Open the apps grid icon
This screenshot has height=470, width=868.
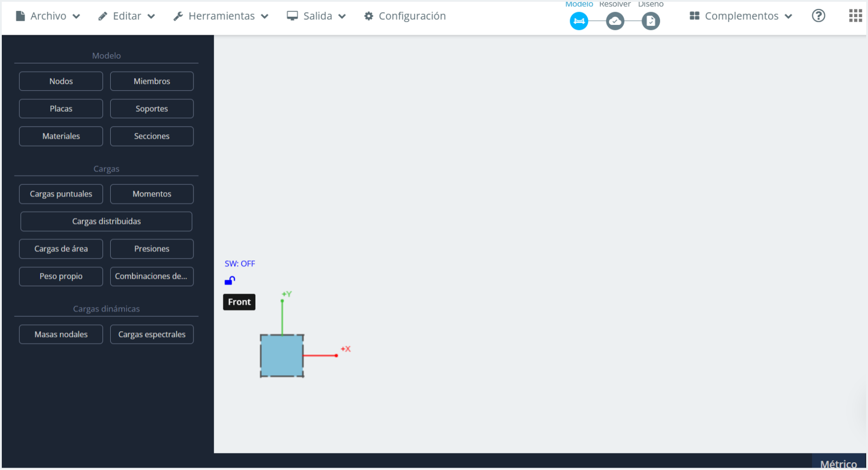[x=855, y=16]
